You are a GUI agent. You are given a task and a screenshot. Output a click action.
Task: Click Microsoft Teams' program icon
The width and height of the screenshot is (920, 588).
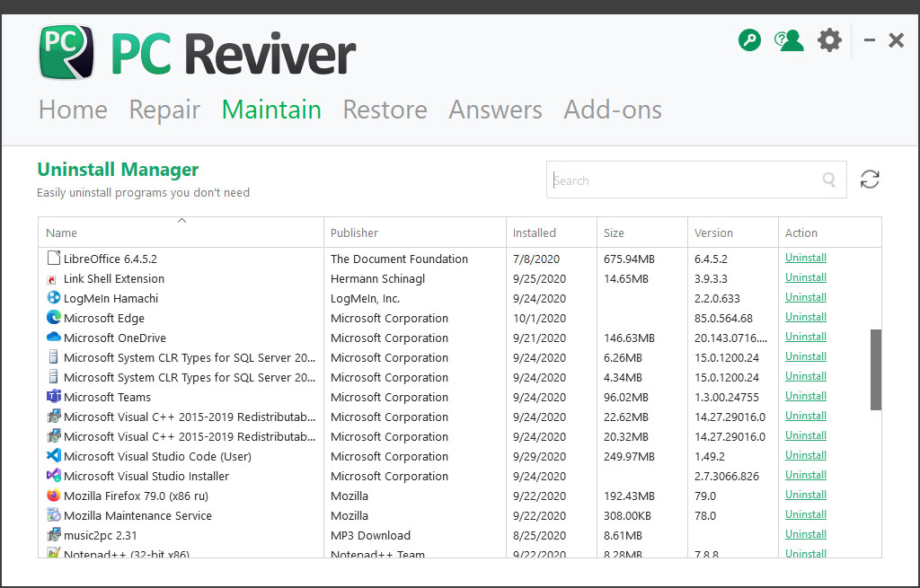click(x=53, y=397)
